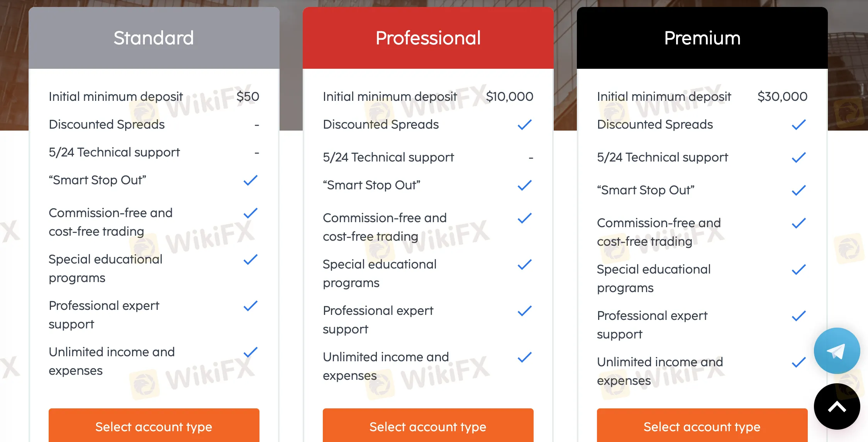The image size is (868, 442).
Task: Click Select account type under Professional
Action: 428,427
